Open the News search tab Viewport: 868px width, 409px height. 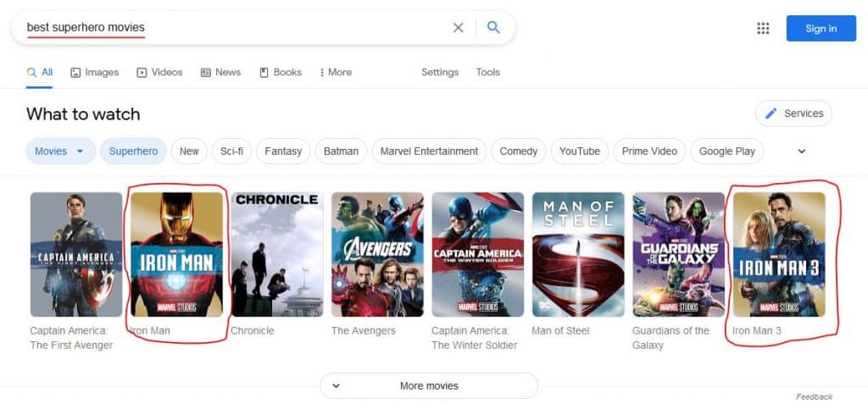click(220, 72)
